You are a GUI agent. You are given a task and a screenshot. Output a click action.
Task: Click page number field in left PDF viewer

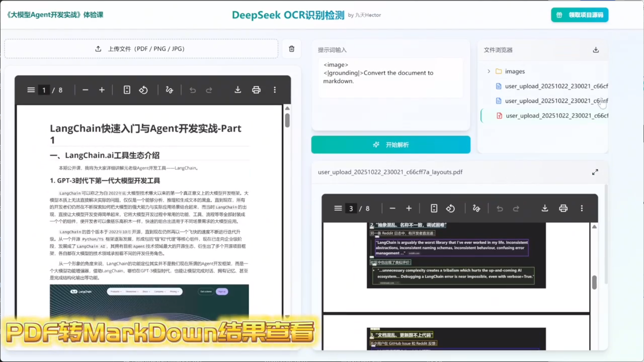[x=44, y=90]
